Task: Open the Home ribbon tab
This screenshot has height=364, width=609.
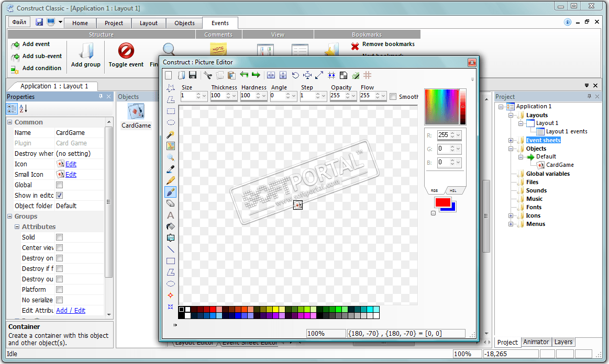Action: tap(80, 24)
